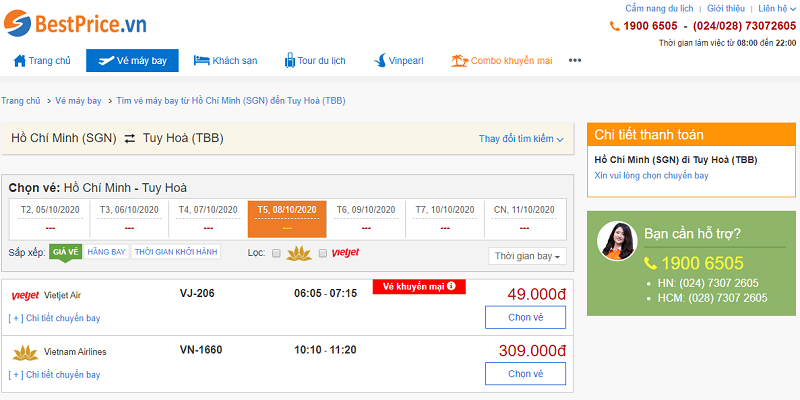The width and height of the screenshot is (800, 400).
Task: Open Cẩm nang du lịch link
Action: [x=659, y=9]
